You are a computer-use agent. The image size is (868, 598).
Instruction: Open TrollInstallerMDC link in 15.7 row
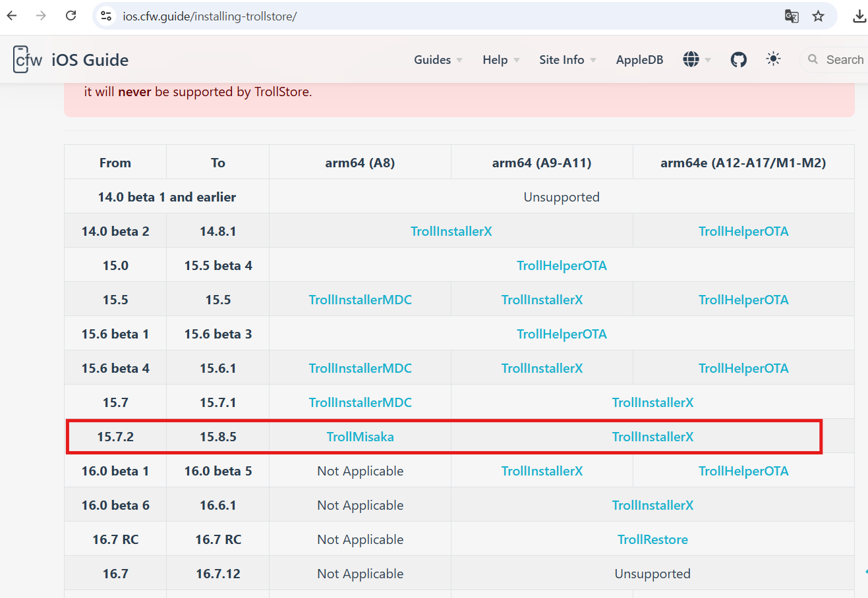[x=360, y=402]
